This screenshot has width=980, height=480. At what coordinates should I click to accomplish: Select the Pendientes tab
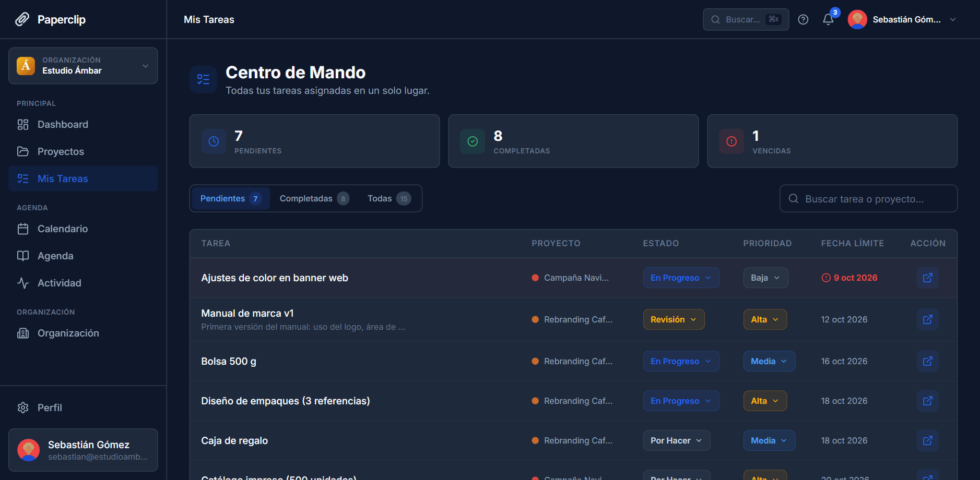(x=231, y=198)
